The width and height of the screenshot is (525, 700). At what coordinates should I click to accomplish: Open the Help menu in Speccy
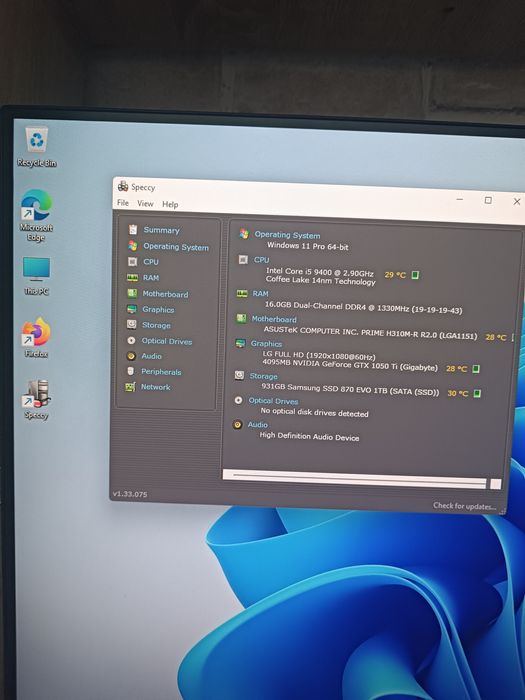pos(170,204)
